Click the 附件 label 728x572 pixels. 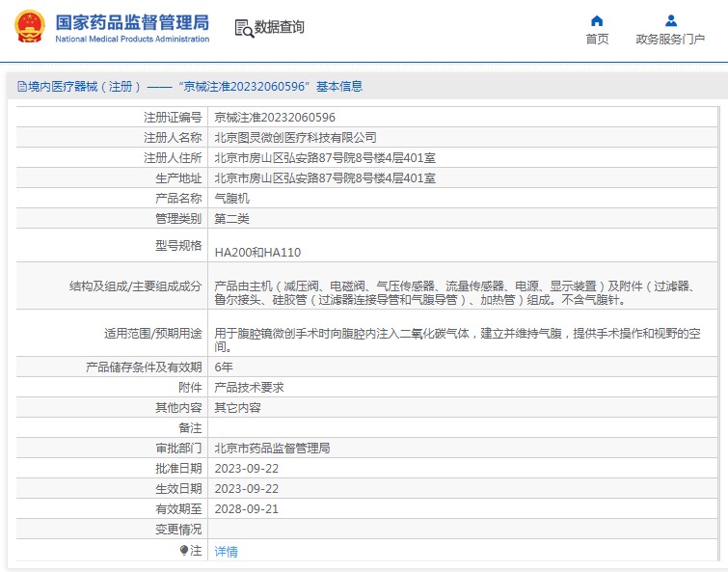click(190, 387)
